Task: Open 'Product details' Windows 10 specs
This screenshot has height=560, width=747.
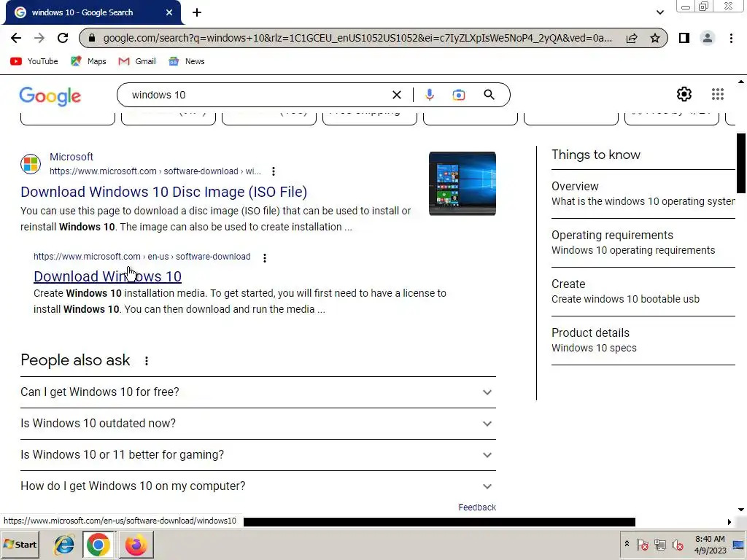Action: [643, 340]
